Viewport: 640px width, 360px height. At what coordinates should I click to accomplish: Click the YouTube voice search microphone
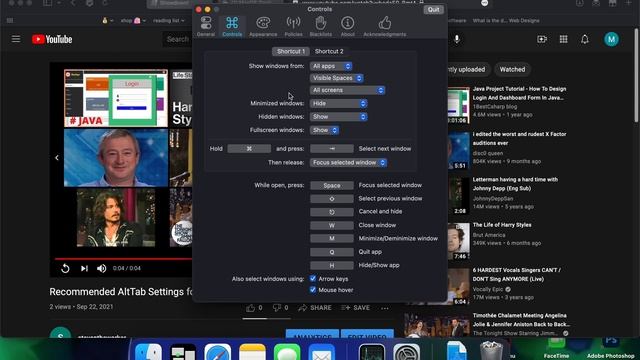click(457, 39)
